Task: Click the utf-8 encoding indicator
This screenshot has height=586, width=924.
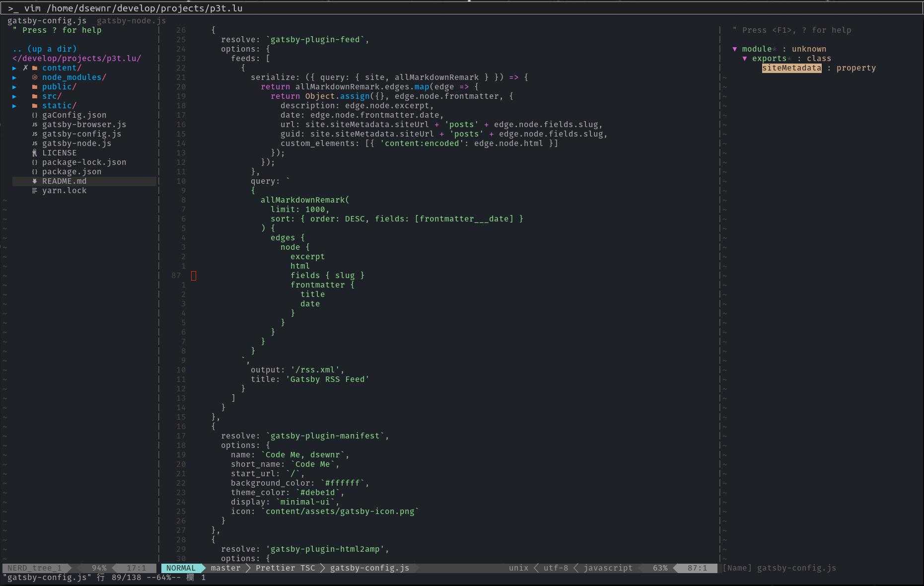Action: (x=556, y=568)
